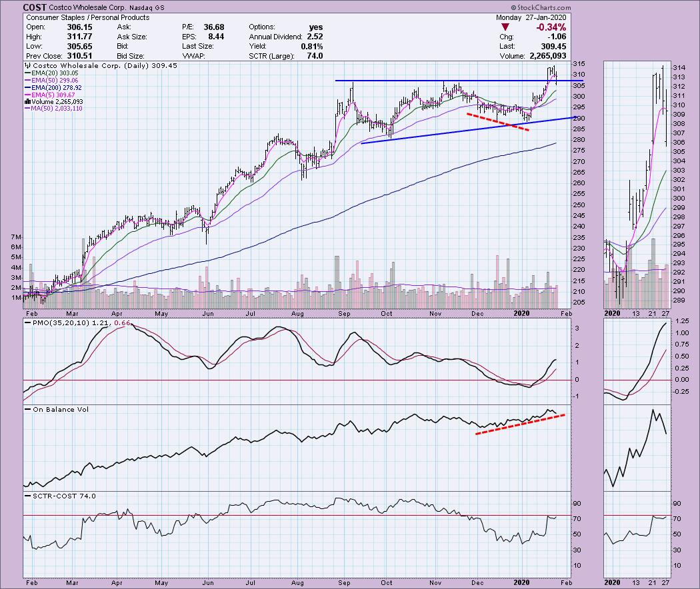Click the red down-triangle change indicator
This screenshot has height=589, width=700.
coord(505,27)
